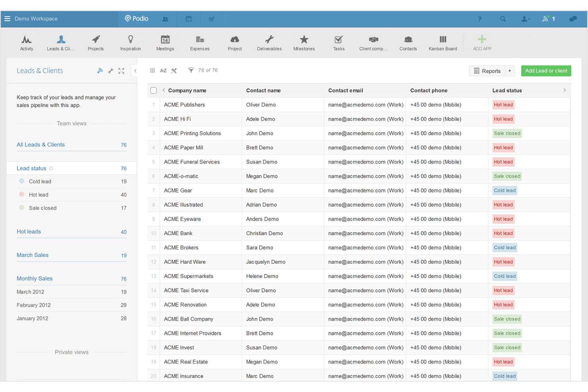This screenshot has height=392, width=588.
Task: Sort by Contact name column header
Action: (x=263, y=91)
